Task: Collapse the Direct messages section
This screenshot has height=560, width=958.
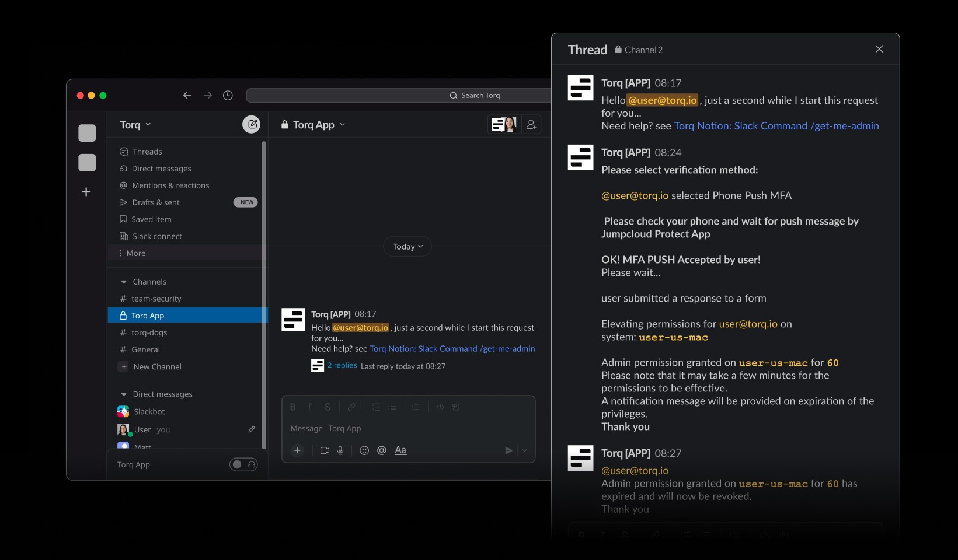Action: [x=124, y=394]
